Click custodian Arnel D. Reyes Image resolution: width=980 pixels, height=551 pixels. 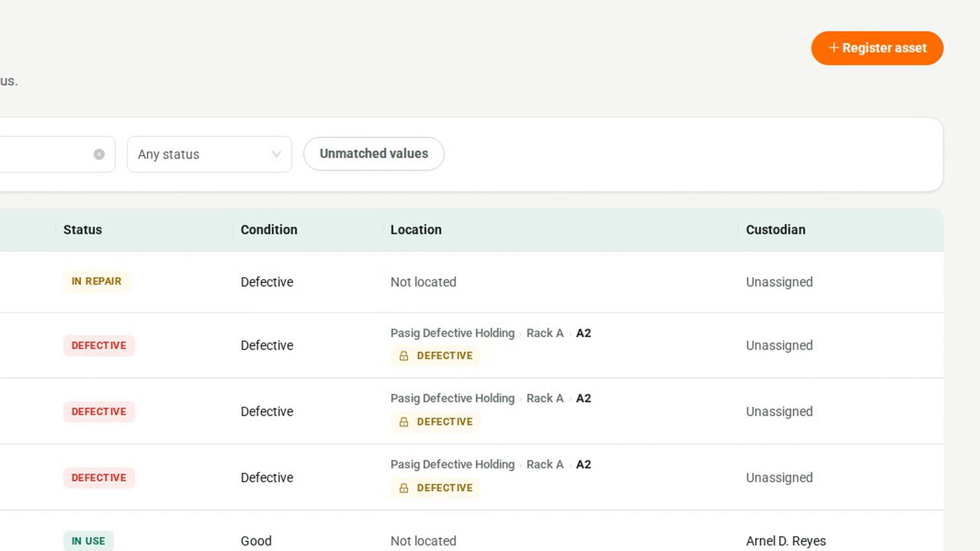[x=786, y=541]
